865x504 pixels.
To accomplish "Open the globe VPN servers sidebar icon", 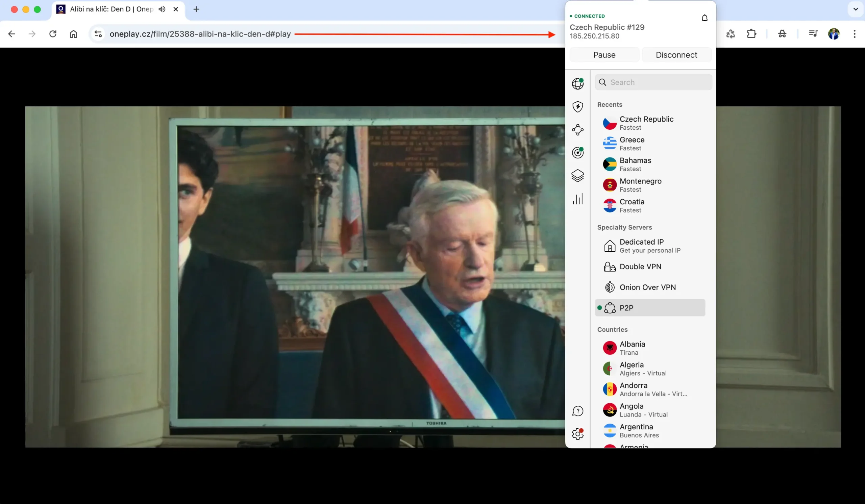I will point(578,83).
